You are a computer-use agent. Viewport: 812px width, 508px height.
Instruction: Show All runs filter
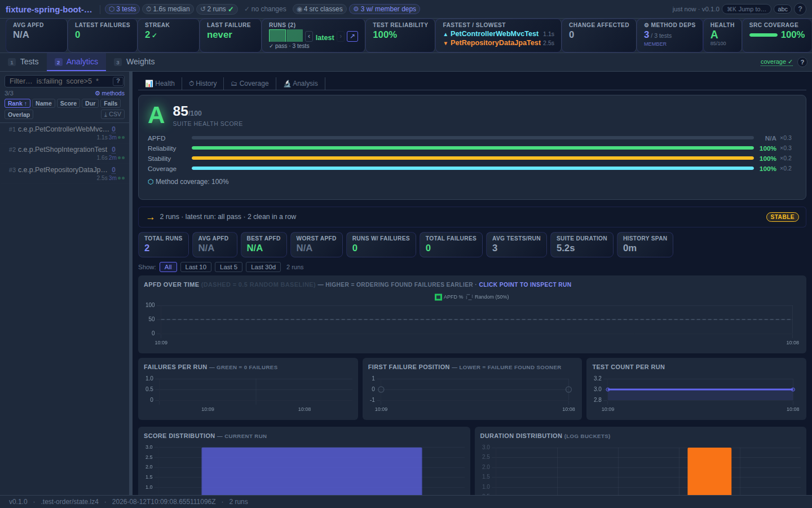tap(168, 267)
